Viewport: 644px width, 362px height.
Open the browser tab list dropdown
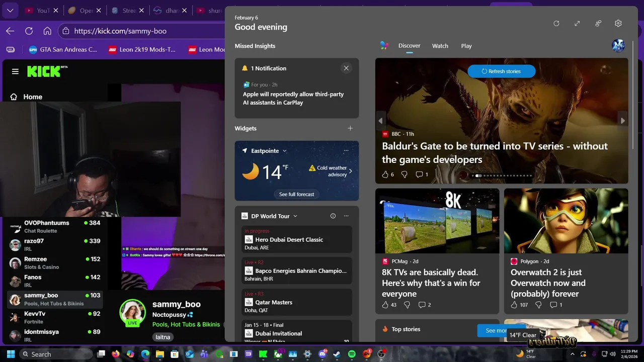(x=10, y=10)
